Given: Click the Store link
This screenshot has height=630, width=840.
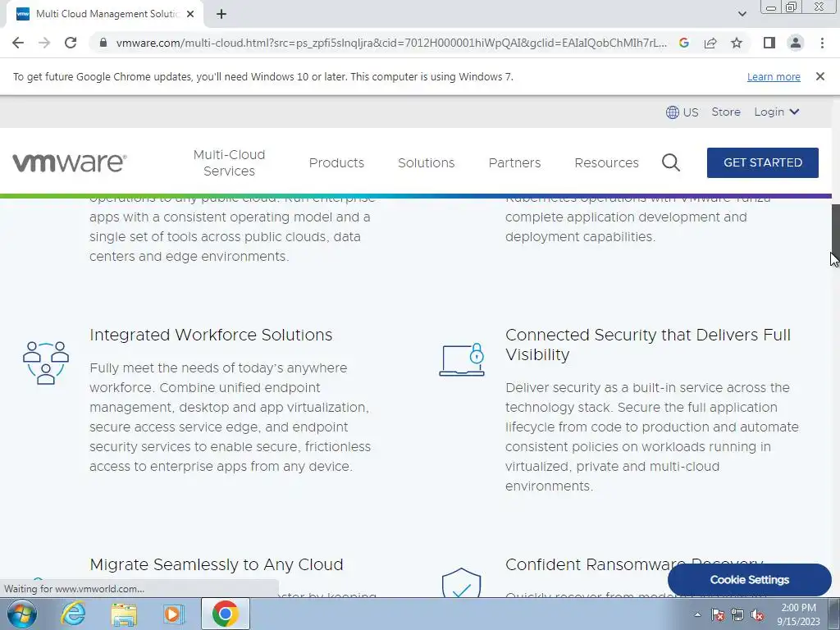Looking at the screenshot, I should [x=726, y=112].
